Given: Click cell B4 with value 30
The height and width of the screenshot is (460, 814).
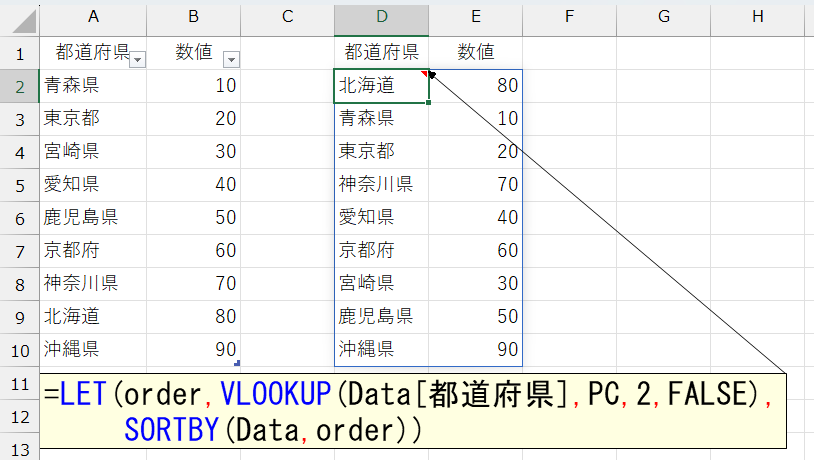Looking at the screenshot, I should coord(194,152).
